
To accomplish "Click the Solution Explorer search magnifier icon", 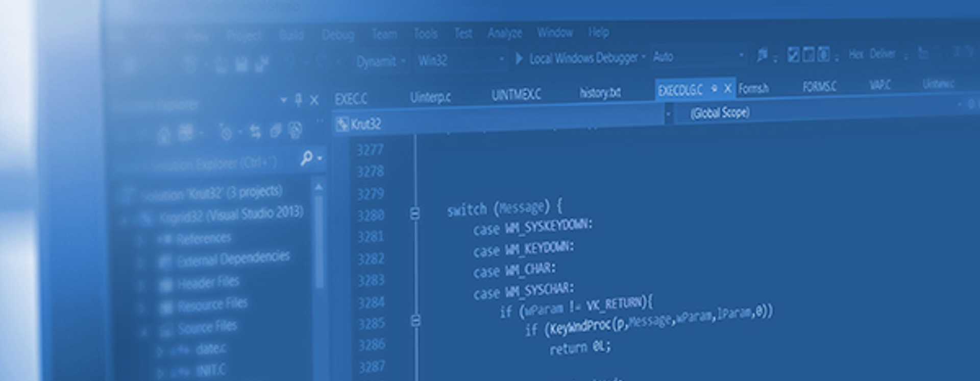I will click(307, 158).
